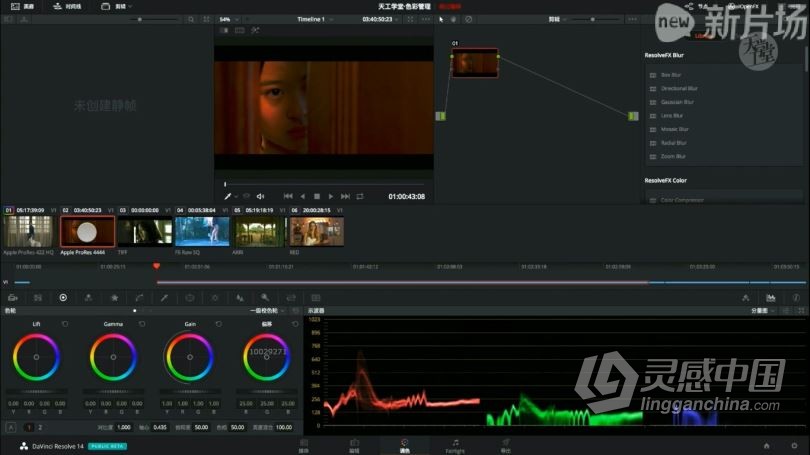Image resolution: width=810 pixels, height=455 pixels.
Task: Open the 3D stereoscopic palette
Action: [316, 298]
